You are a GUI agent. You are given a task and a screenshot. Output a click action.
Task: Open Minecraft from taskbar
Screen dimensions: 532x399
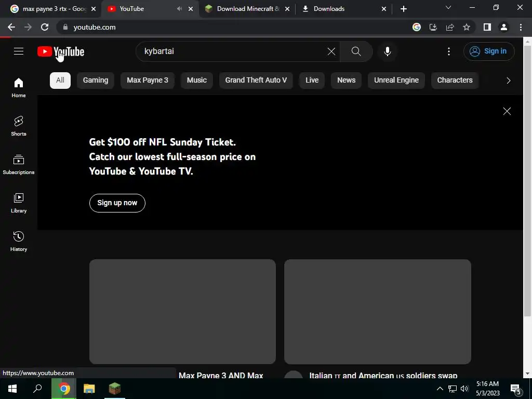point(115,389)
